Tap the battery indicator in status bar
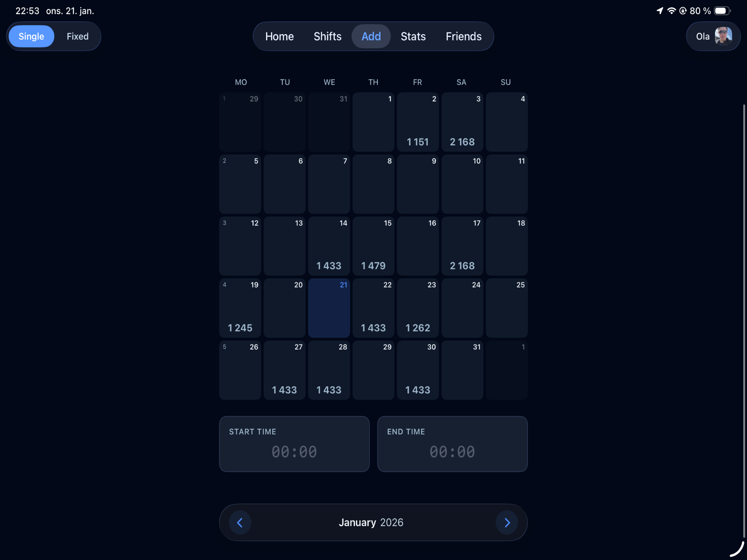The image size is (747, 560). pyautogui.click(x=722, y=11)
